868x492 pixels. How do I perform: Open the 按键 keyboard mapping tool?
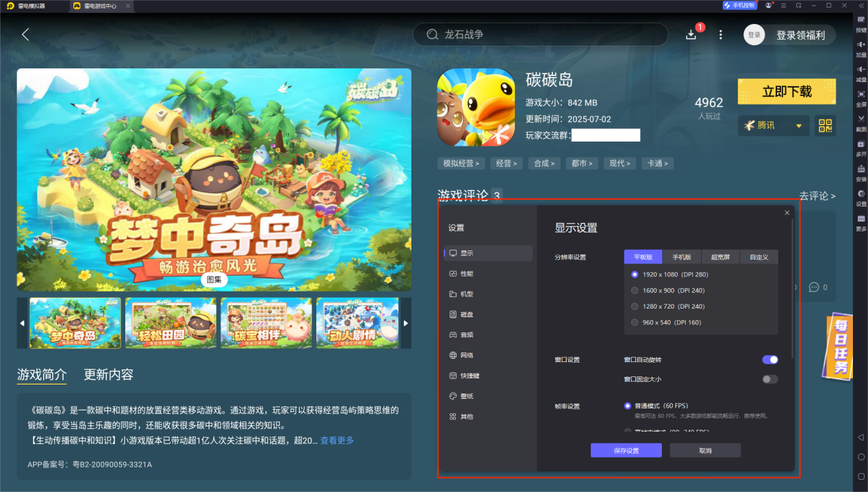pyautogui.click(x=860, y=24)
